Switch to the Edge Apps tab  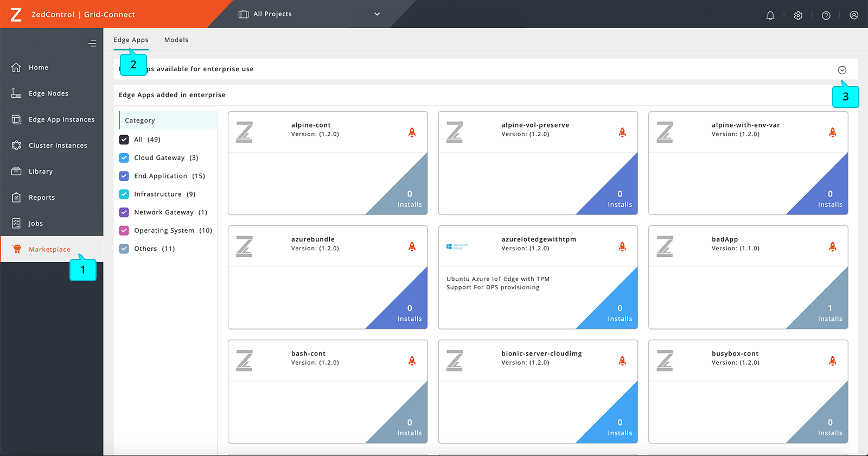click(131, 40)
